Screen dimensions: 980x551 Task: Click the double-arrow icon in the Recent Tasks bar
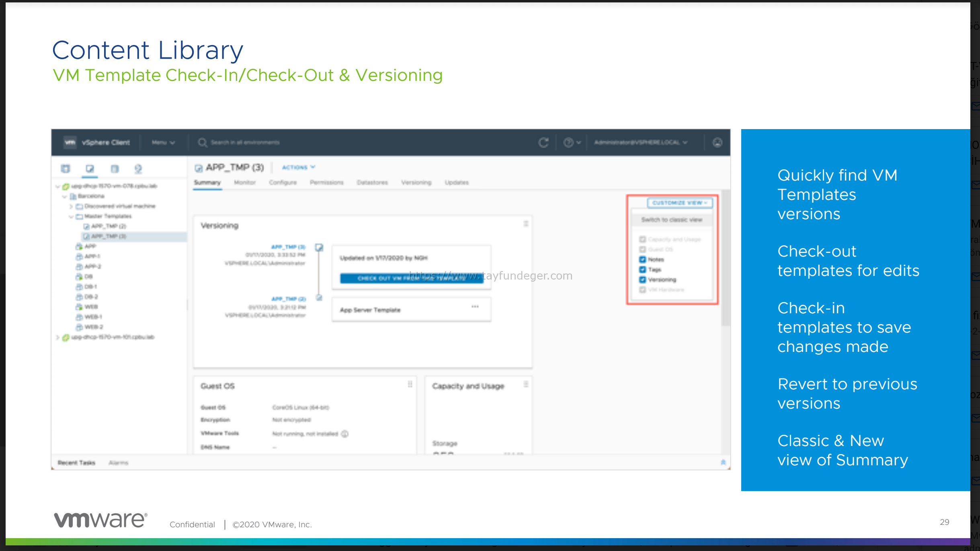[x=723, y=463]
